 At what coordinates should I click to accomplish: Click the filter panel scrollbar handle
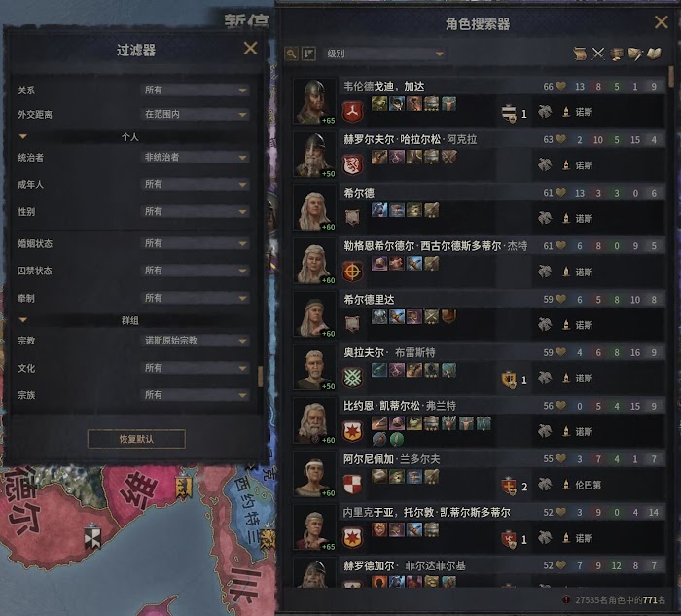[x=260, y=377]
